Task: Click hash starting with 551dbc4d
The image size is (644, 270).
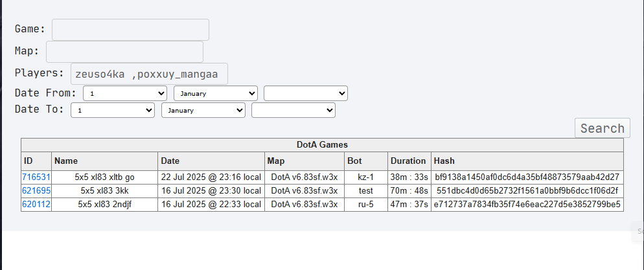Action: tap(527, 191)
